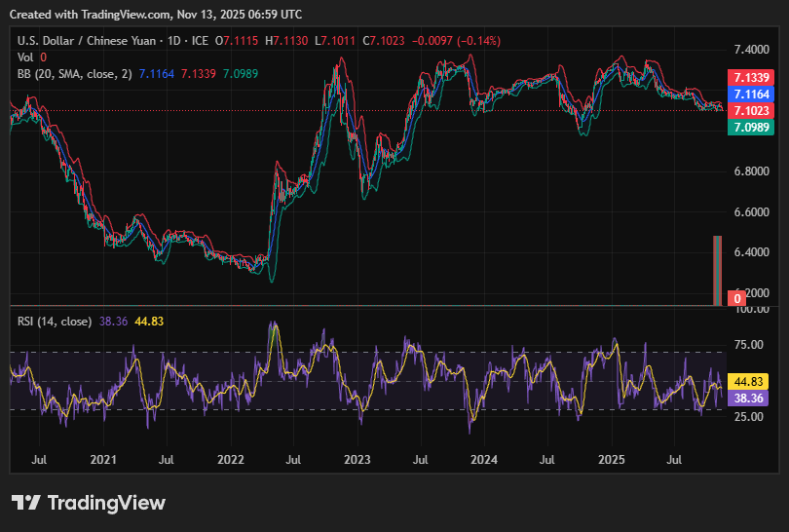Viewport: 789px width, 532px height.
Task: Click the blue 7.1164 price axis tag
Action: point(750,95)
